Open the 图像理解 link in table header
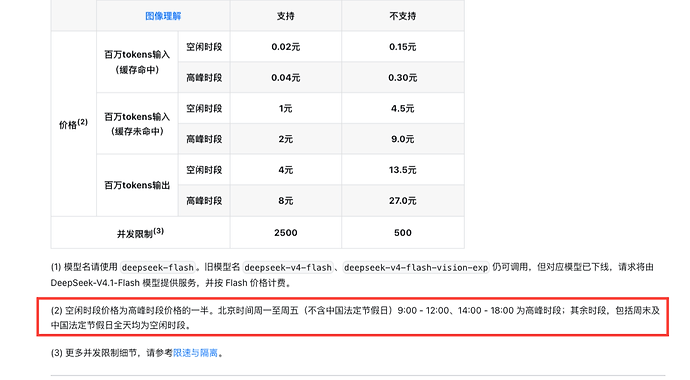690x380 pixels. tap(163, 16)
